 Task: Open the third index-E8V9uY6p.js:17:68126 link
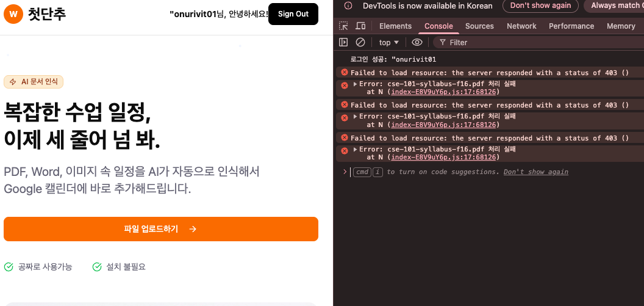click(x=443, y=157)
